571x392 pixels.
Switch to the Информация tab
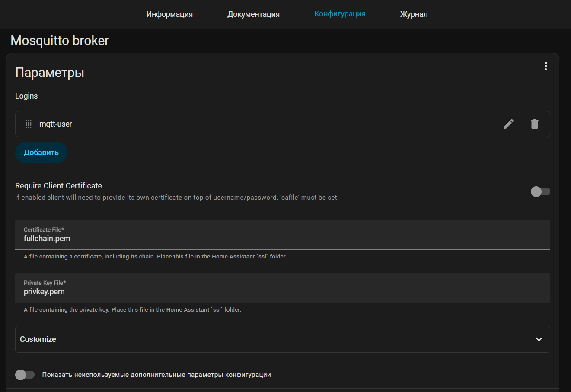tap(169, 14)
